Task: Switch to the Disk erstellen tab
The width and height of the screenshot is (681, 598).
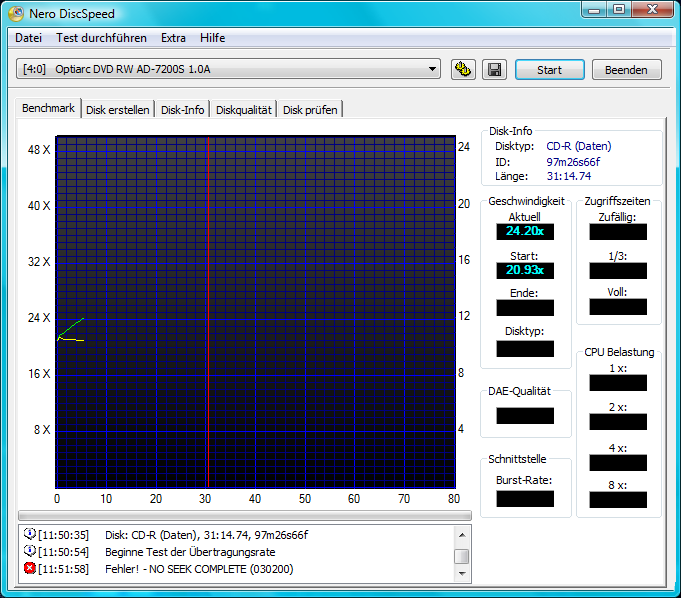Action: click(x=118, y=110)
